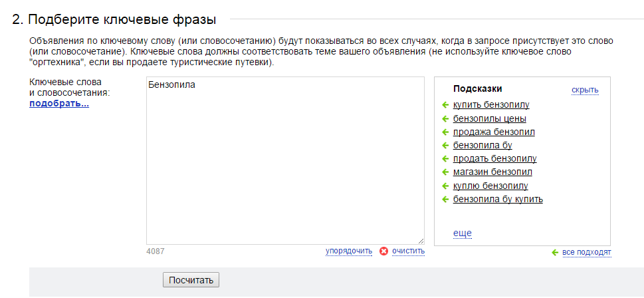Image resolution: width=644 pixels, height=298 pixels.
Task: Click green arrow next to 'бензопила бу'
Action: pyautogui.click(x=445, y=146)
